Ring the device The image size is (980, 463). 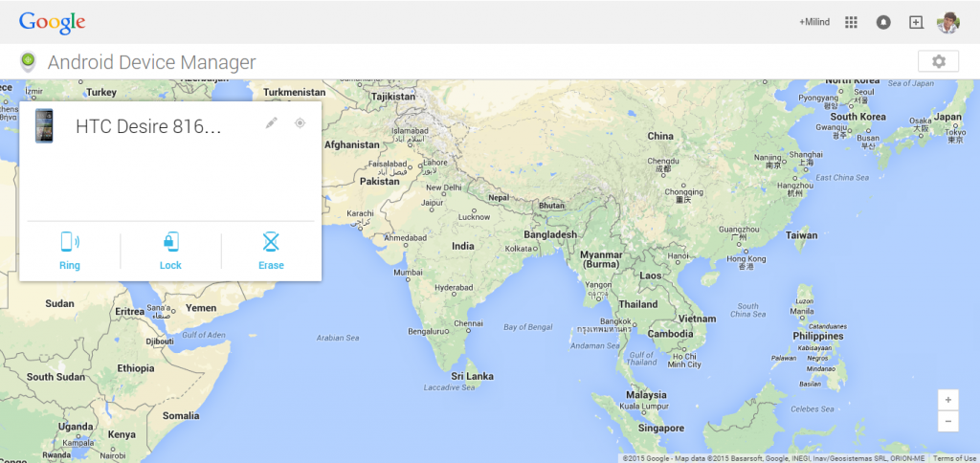(70, 251)
